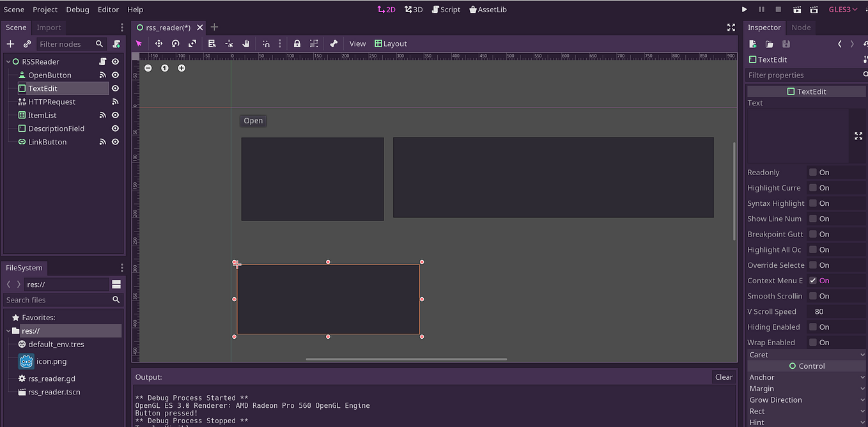The width and height of the screenshot is (868, 427).
Task: Open the Layout menu in the canvas toolbar
Action: point(391,43)
